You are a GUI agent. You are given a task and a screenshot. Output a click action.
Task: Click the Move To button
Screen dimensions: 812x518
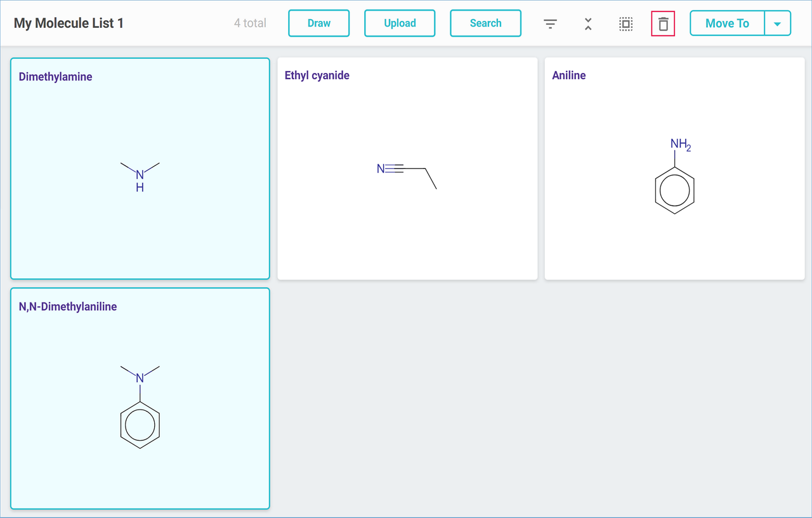(x=727, y=24)
